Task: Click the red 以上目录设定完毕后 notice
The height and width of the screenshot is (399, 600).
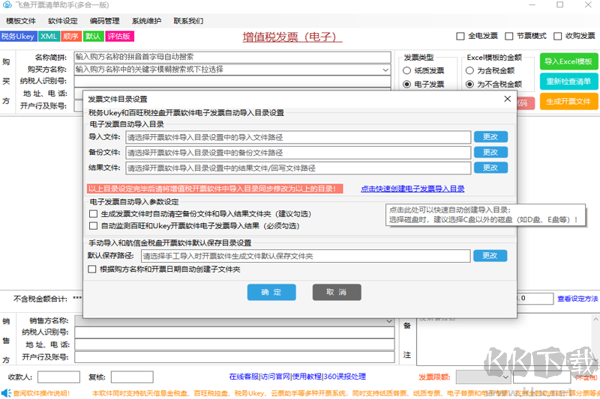Action: (215, 189)
